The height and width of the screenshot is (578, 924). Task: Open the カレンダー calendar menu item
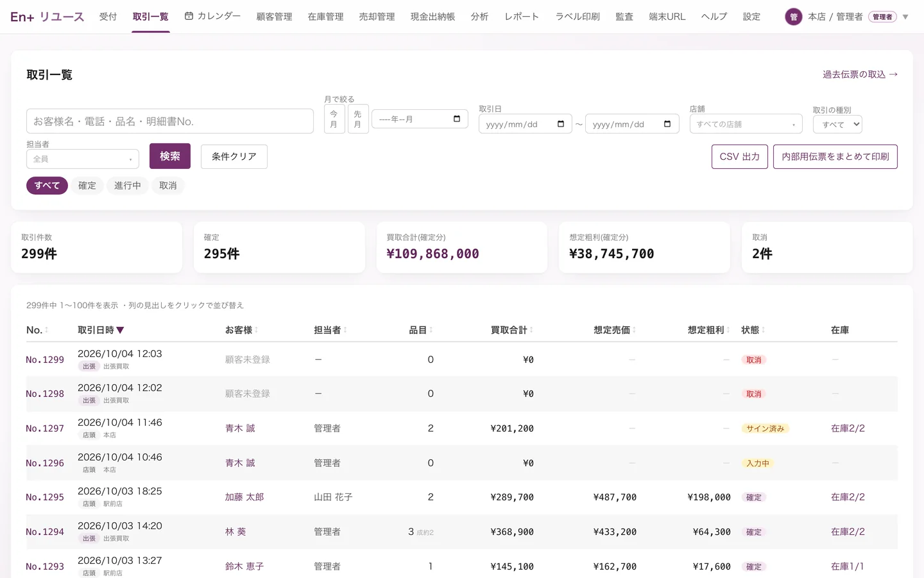212,16
